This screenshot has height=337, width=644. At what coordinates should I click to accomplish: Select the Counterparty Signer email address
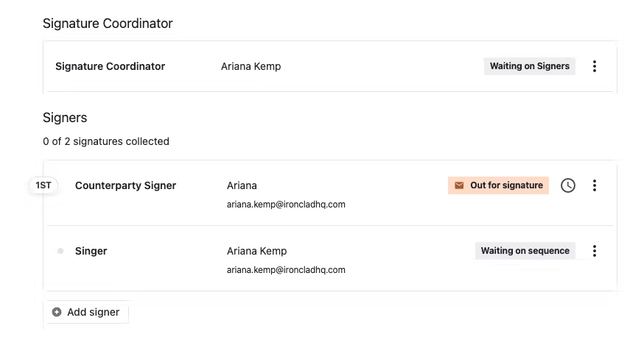286,204
